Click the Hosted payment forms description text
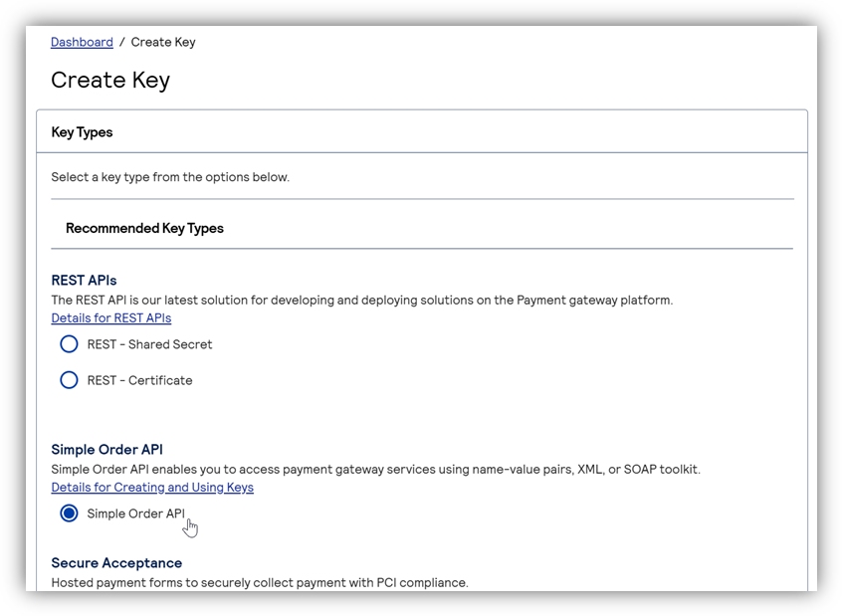 [x=260, y=583]
